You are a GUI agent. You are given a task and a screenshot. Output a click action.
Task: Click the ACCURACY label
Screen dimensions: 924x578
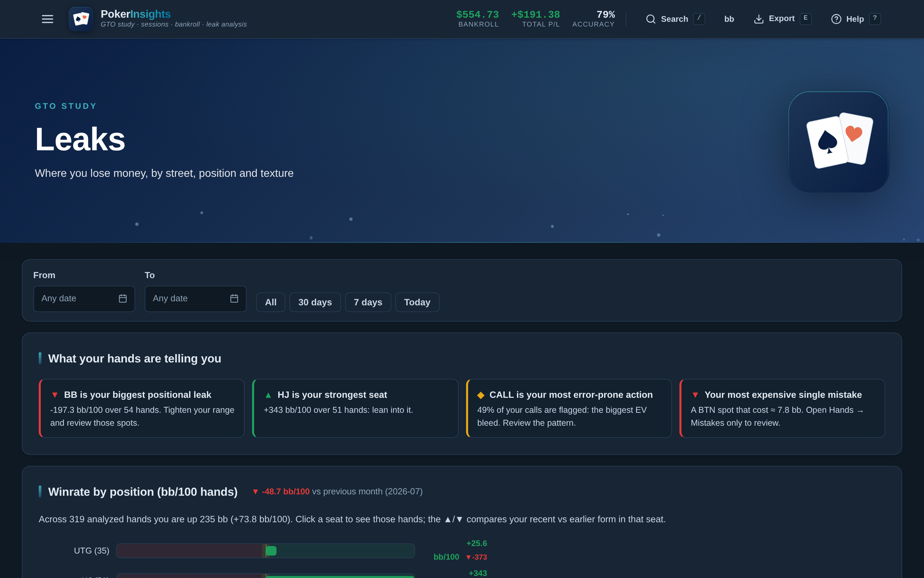pyautogui.click(x=593, y=24)
